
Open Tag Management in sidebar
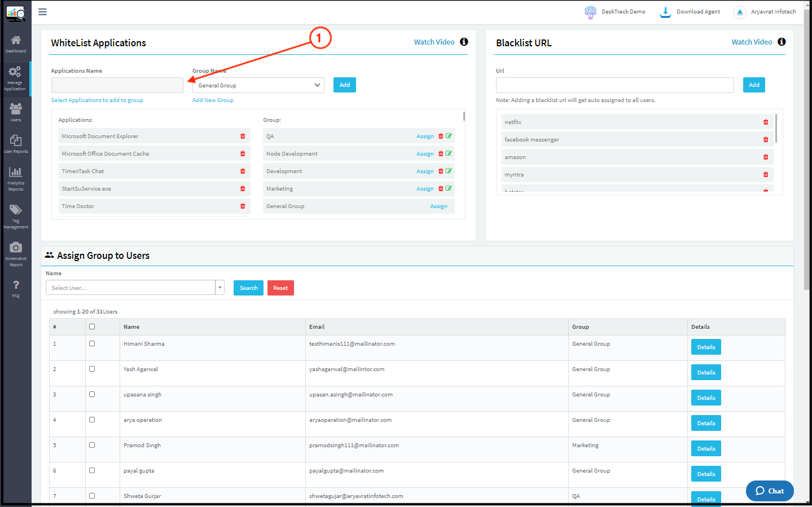click(x=16, y=216)
